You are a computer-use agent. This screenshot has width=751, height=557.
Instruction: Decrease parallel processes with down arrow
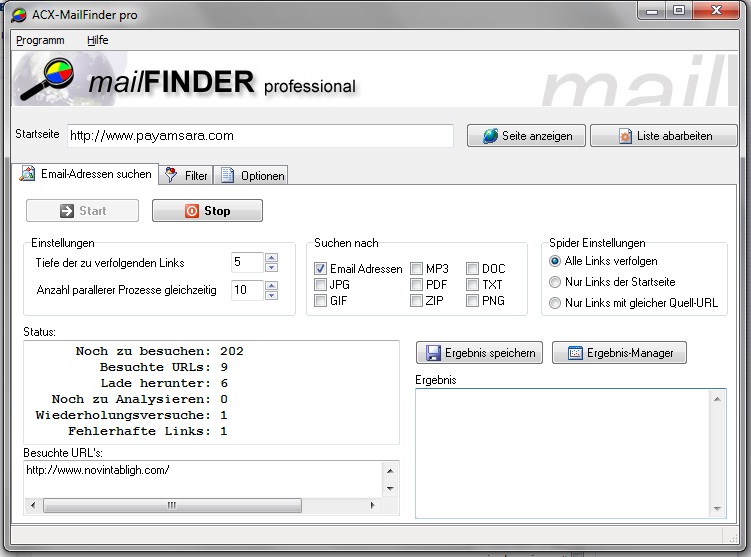271,295
